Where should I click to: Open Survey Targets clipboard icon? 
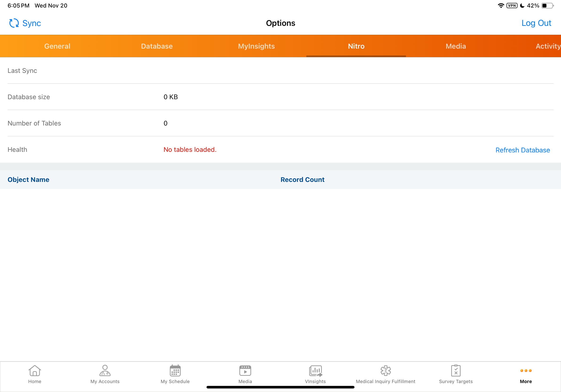pos(456,371)
